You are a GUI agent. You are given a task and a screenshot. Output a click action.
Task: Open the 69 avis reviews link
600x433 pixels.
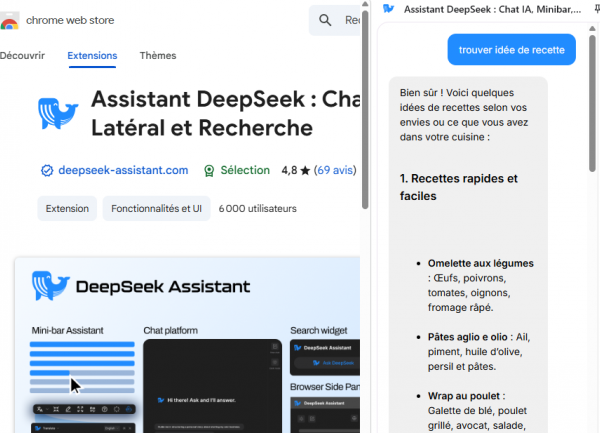pos(335,170)
